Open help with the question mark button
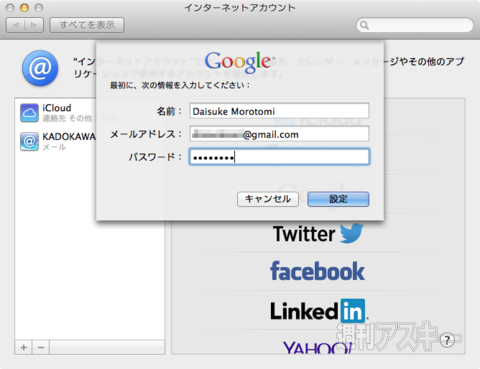Image resolution: width=480 pixels, height=369 pixels. 447,340
